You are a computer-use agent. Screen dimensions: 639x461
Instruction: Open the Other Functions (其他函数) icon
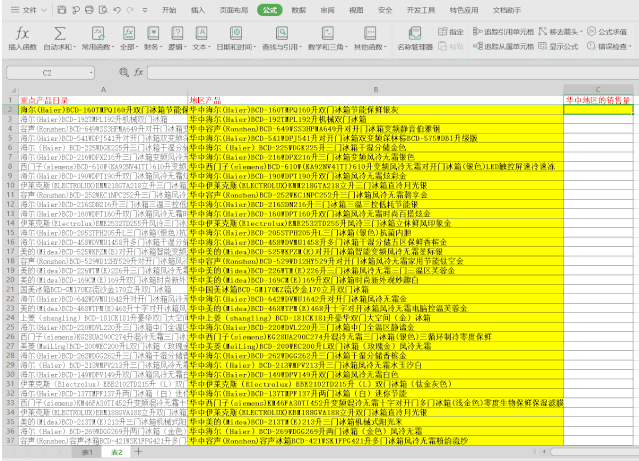(370, 33)
